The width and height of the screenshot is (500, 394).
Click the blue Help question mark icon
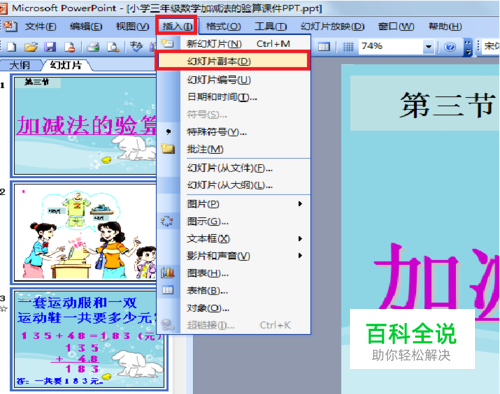point(450,47)
